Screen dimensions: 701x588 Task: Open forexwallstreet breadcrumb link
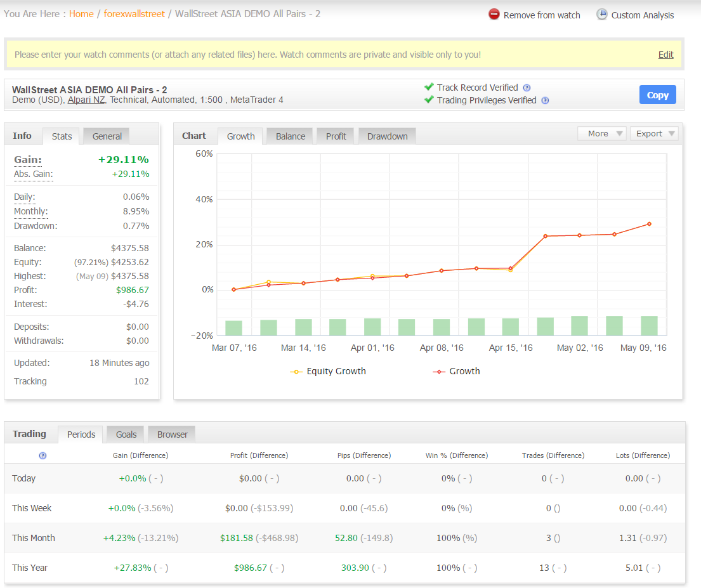(x=134, y=14)
